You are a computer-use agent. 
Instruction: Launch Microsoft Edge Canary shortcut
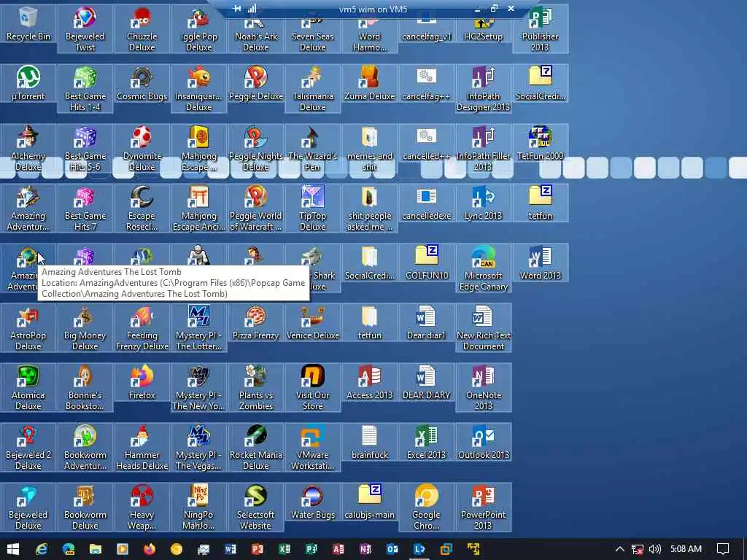tap(483, 268)
